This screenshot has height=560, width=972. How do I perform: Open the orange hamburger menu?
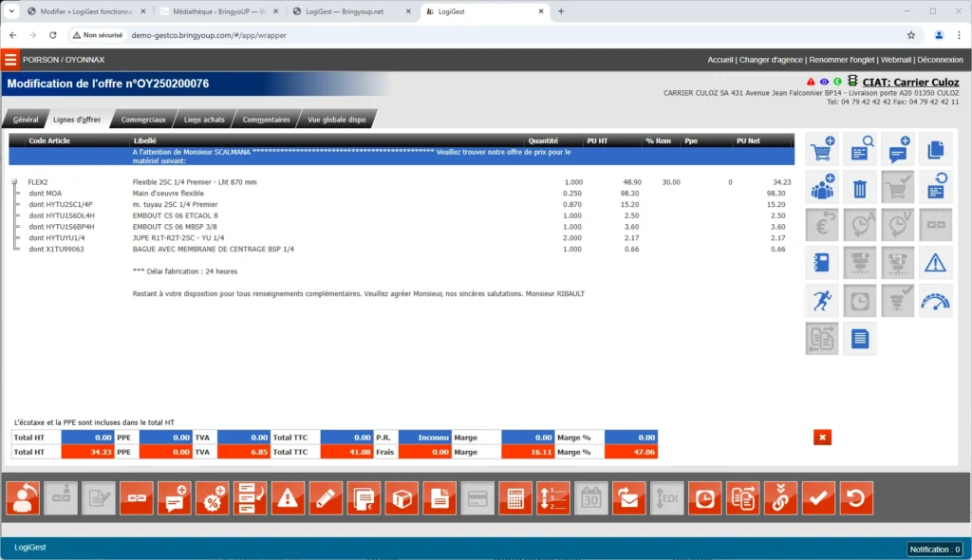[x=10, y=60]
